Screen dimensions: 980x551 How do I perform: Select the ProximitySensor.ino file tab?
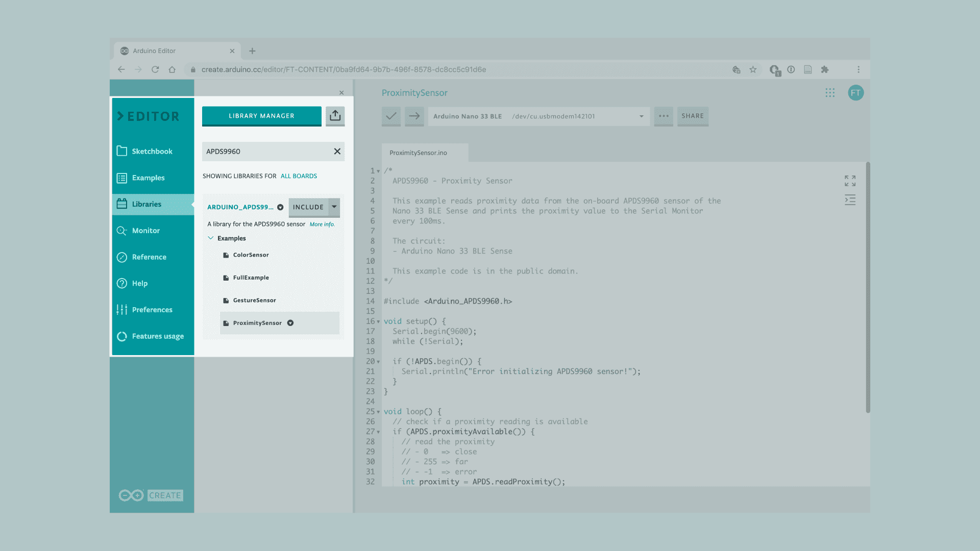pos(418,153)
